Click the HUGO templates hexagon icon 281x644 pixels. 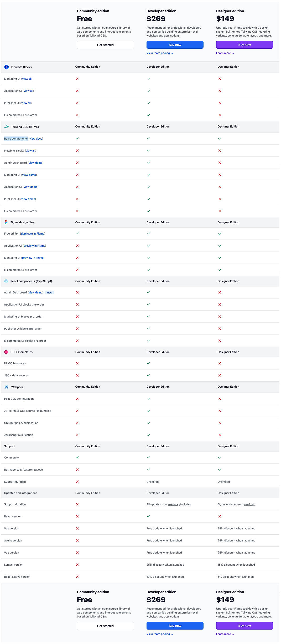[6, 352]
